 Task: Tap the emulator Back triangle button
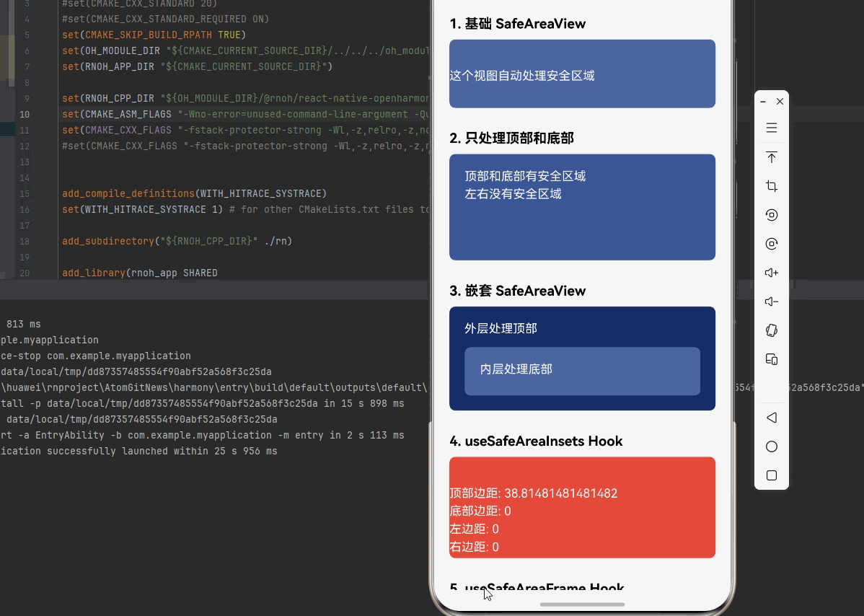point(772,418)
